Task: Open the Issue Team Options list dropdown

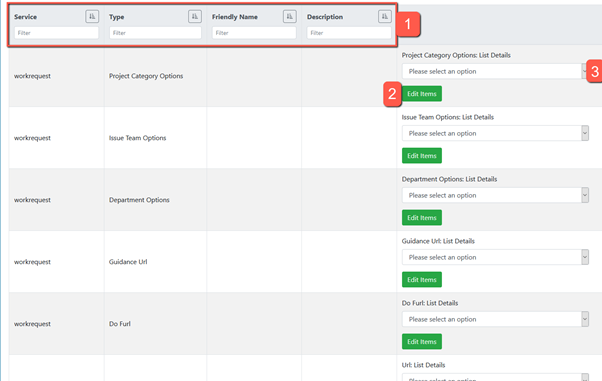Action: point(495,133)
